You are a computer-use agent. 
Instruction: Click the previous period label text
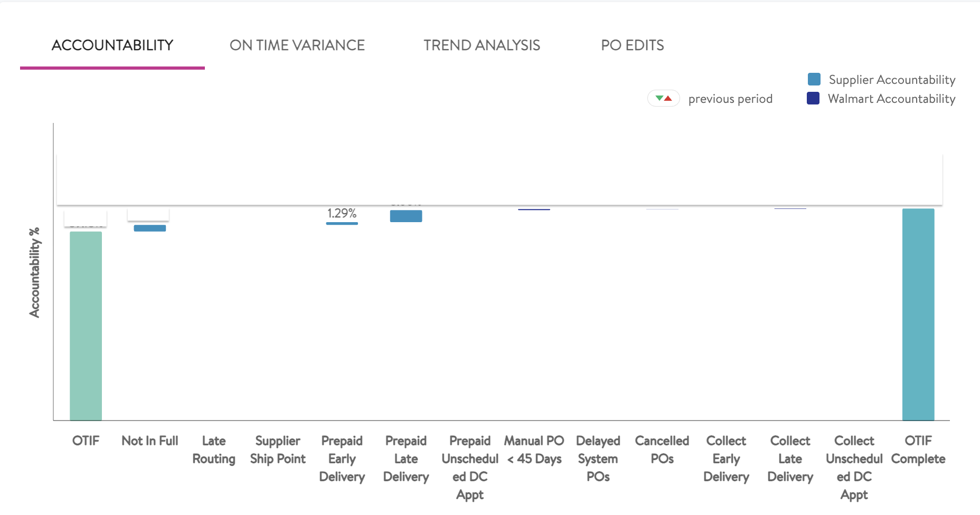click(x=730, y=99)
